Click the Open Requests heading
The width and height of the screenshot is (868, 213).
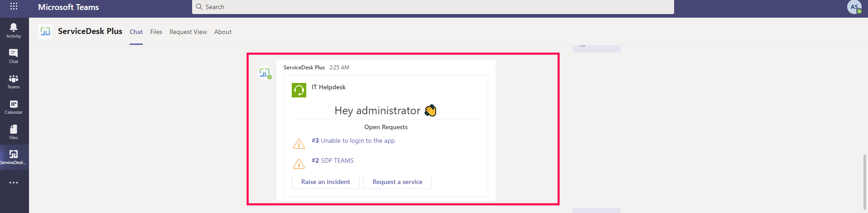386,127
